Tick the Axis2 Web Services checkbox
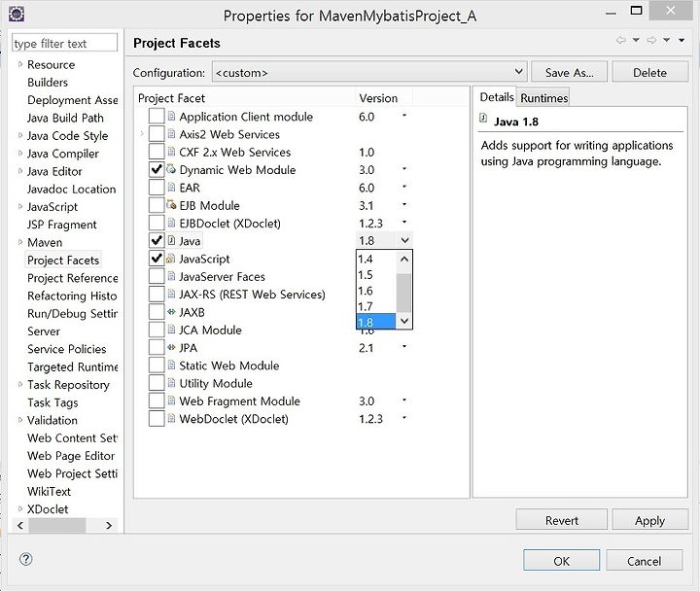The width and height of the screenshot is (700, 592). 157,134
